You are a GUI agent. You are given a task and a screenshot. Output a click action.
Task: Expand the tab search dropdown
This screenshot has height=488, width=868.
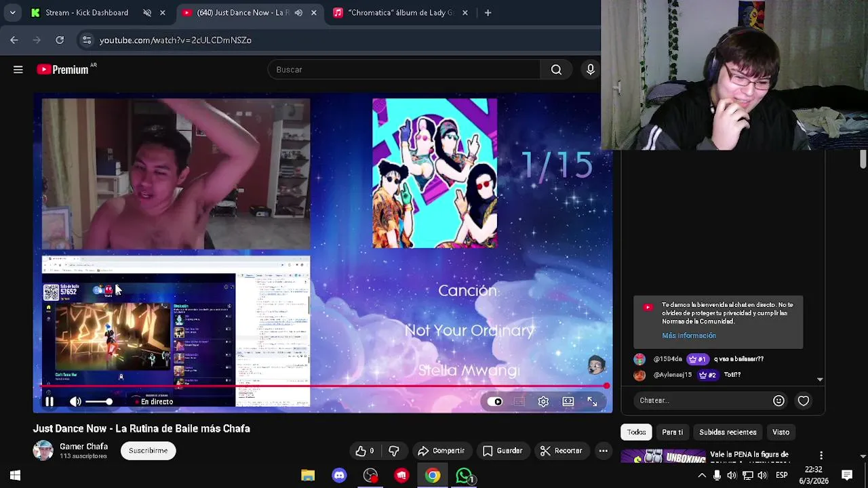click(x=12, y=13)
